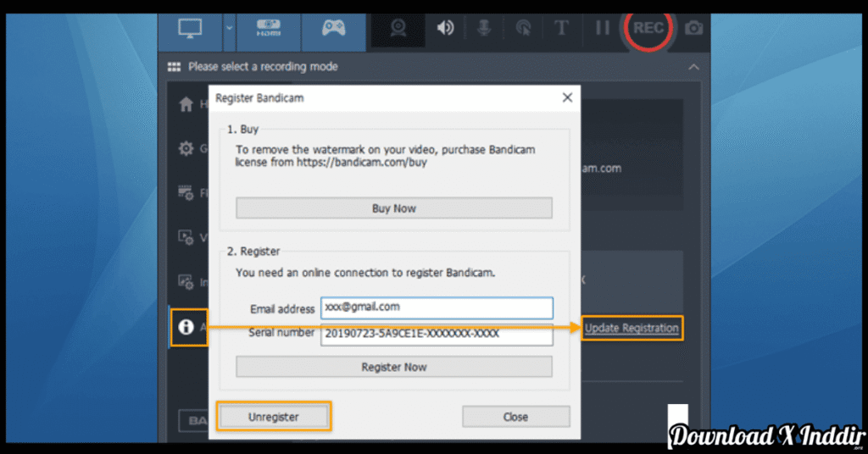Open the Home tab in sidebar
868x454 pixels.
(x=186, y=105)
